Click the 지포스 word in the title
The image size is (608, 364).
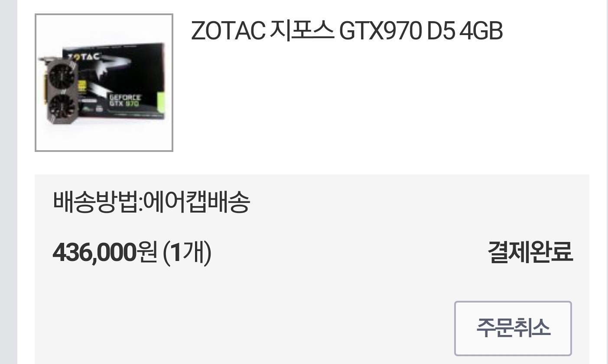tap(302, 31)
